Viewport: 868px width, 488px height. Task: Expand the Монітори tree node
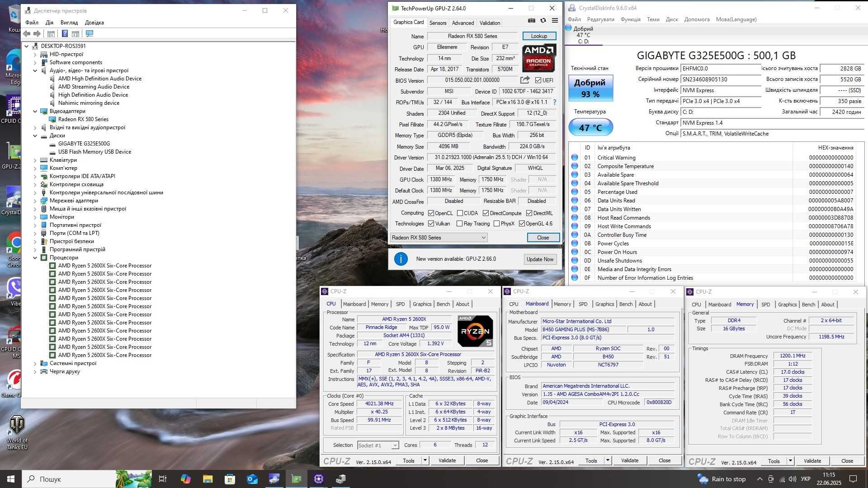[x=35, y=217]
